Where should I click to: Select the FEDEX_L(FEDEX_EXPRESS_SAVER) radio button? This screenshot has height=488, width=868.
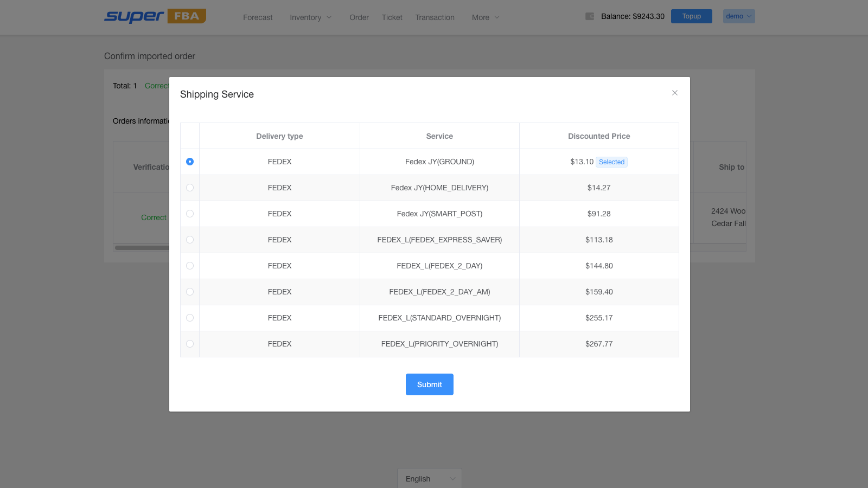(190, 240)
